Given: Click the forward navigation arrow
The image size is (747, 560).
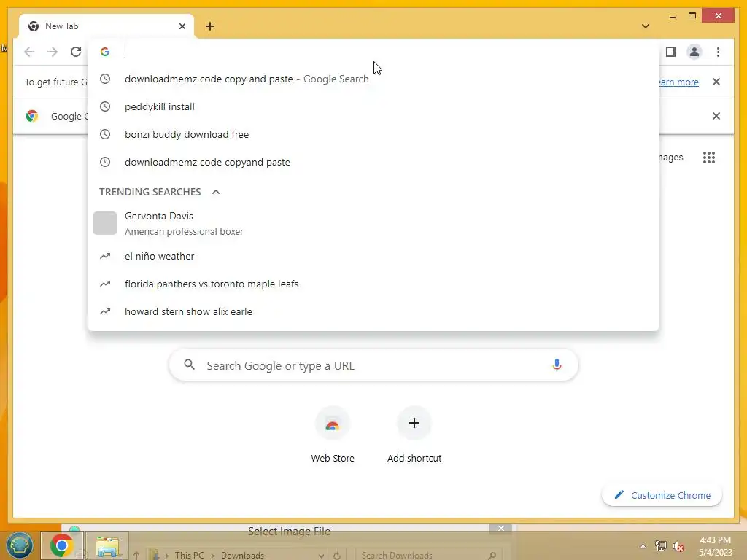Looking at the screenshot, I should click(53, 52).
